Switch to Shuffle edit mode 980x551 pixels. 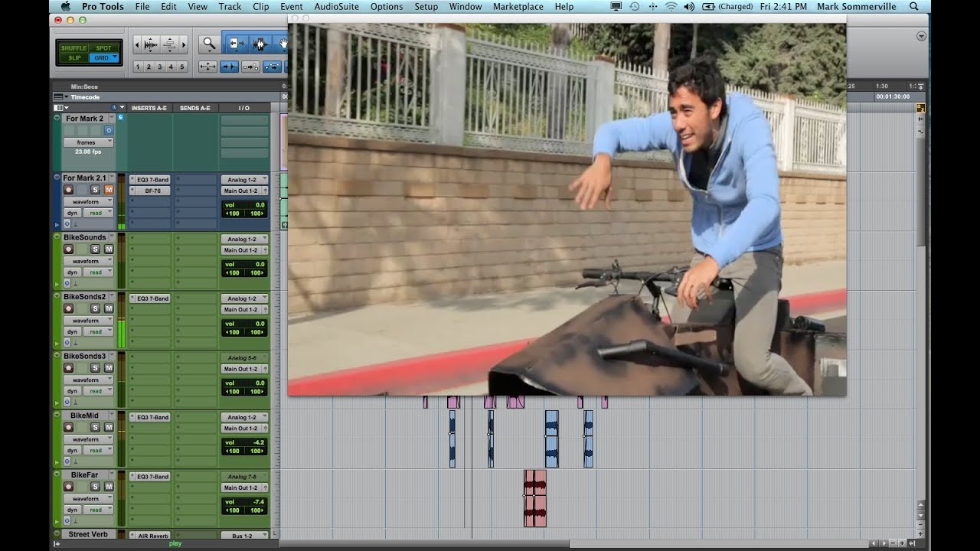pyautogui.click(x=74, y=48)
